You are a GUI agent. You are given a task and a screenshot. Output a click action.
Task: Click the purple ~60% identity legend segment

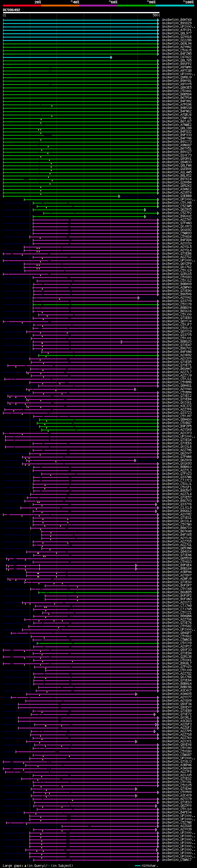coord(99,6)
